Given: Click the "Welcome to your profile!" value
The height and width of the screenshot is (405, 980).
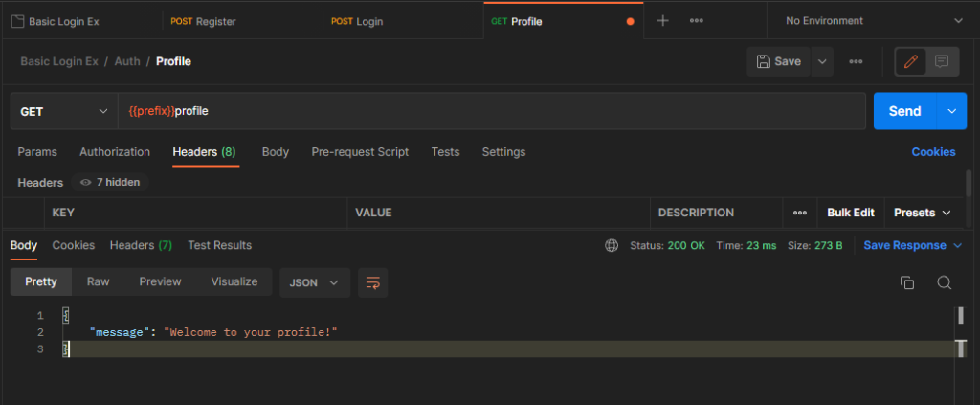Looking at the screenshot, I should point(251,332).
